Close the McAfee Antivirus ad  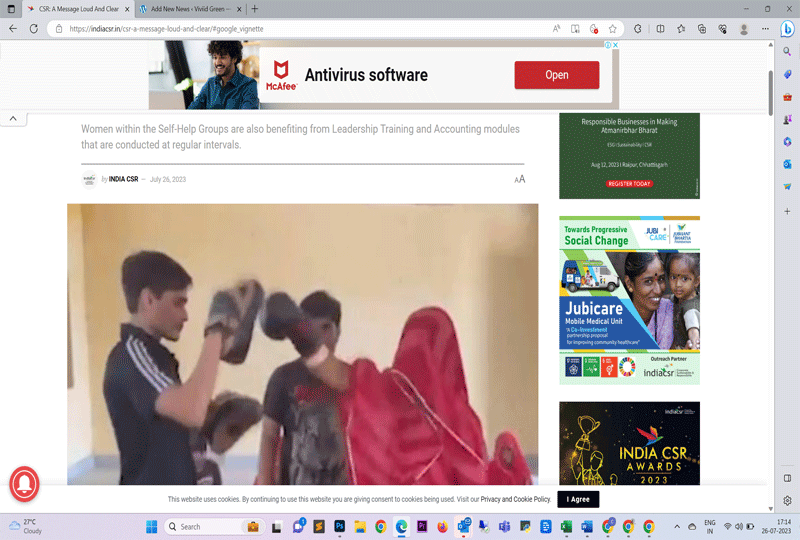pos(615,45)
